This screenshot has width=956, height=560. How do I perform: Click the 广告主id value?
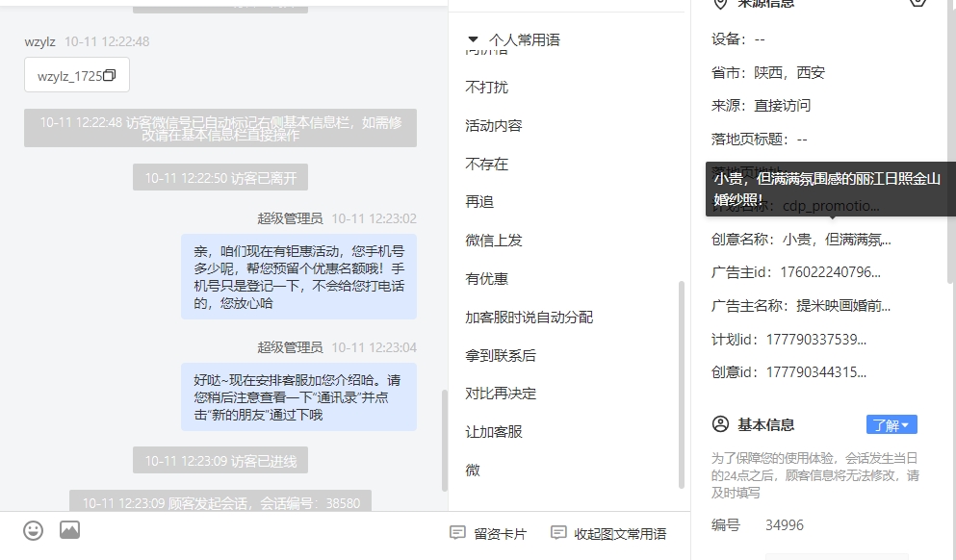coord(831,272)
